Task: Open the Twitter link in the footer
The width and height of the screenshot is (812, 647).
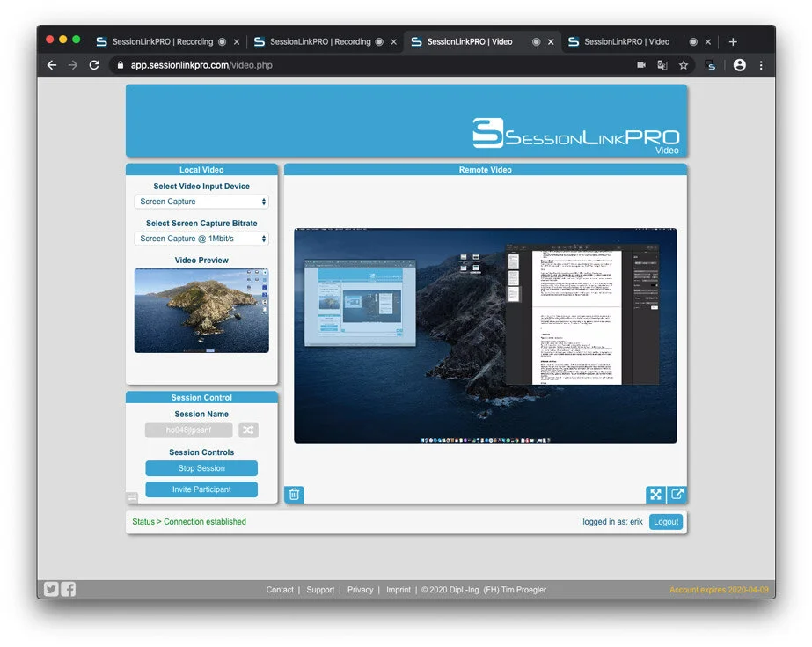Action: tap(51, 590)
